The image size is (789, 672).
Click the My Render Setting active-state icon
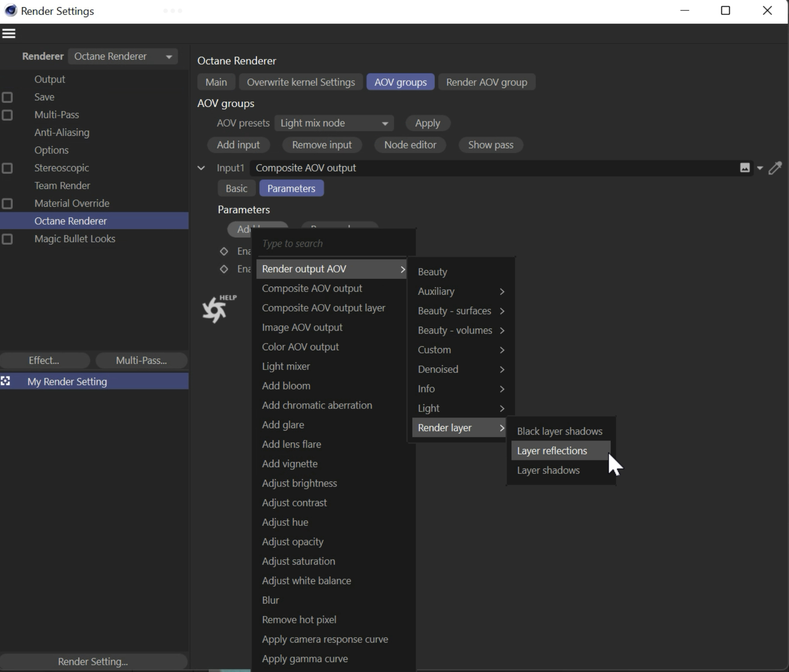click(x=5, y=381)
